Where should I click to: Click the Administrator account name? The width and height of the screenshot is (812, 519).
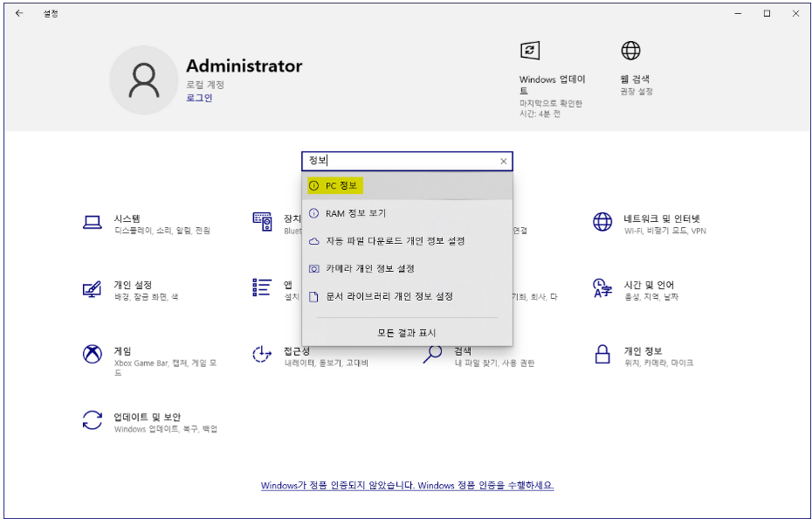coord(244,66)
